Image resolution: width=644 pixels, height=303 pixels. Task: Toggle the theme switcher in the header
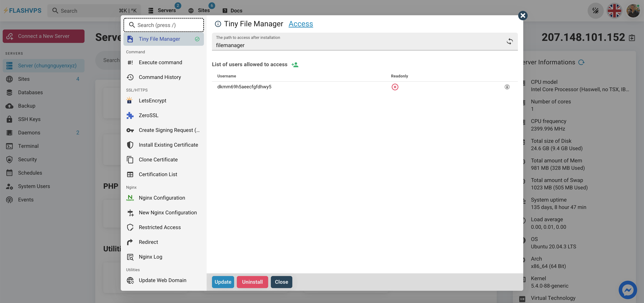point(596,11)
